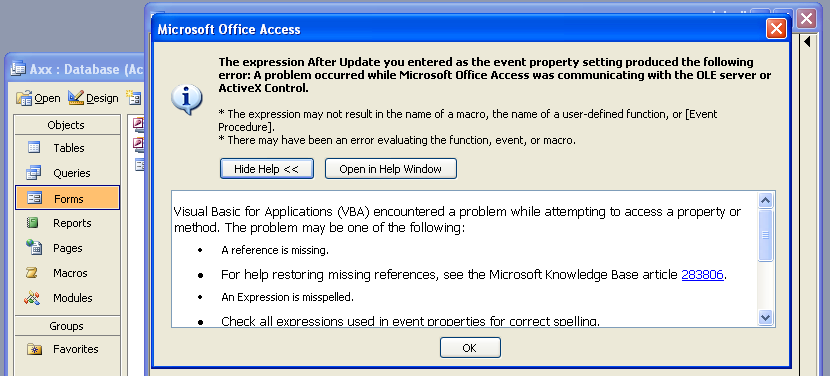
Task: Select the Forms object icon
Action: 34,199
